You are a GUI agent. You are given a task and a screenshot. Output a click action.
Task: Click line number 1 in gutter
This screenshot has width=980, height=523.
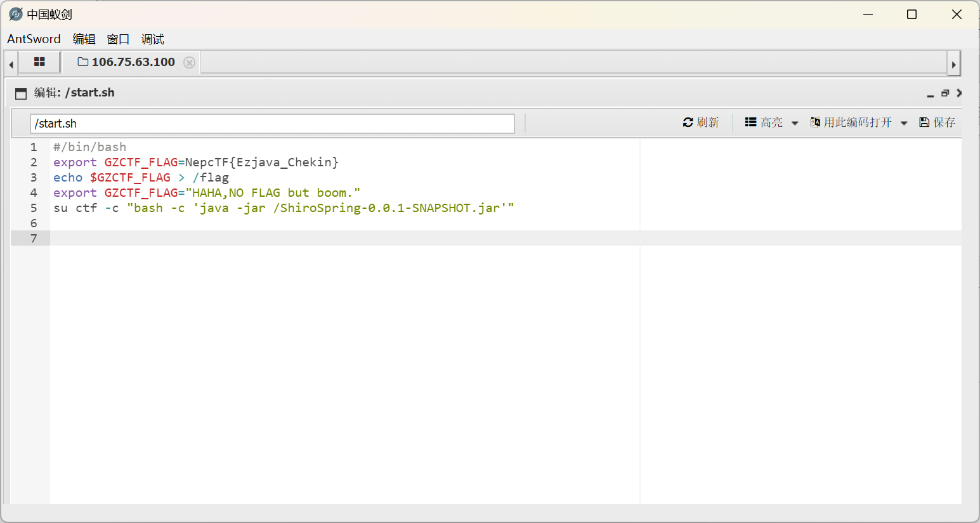pyautogui.click(x=34, y=147)
